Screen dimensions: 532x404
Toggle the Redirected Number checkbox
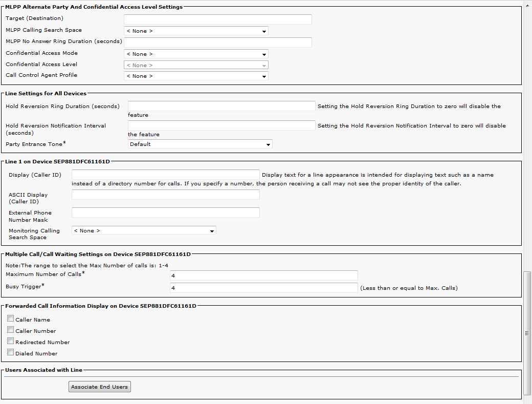coord(11,342)
